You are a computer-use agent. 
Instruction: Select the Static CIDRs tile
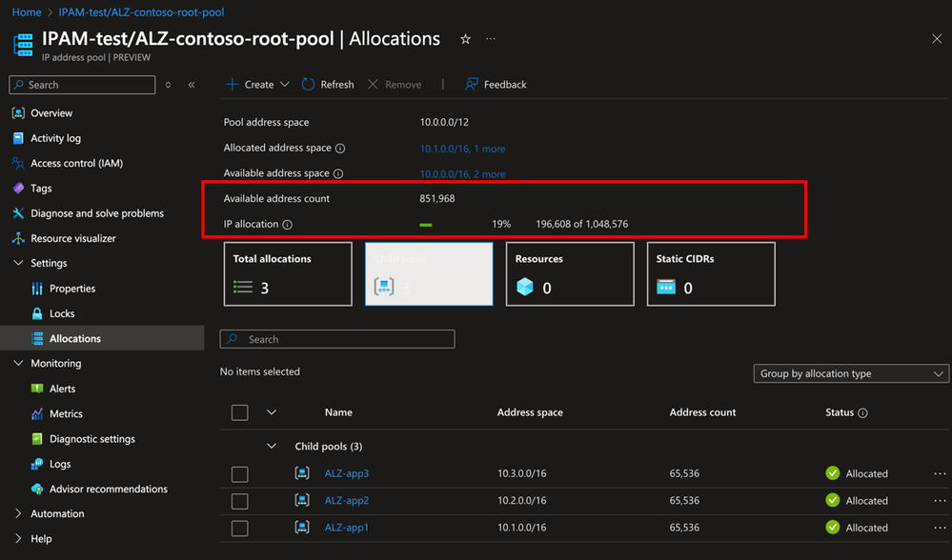pos(711,274)
